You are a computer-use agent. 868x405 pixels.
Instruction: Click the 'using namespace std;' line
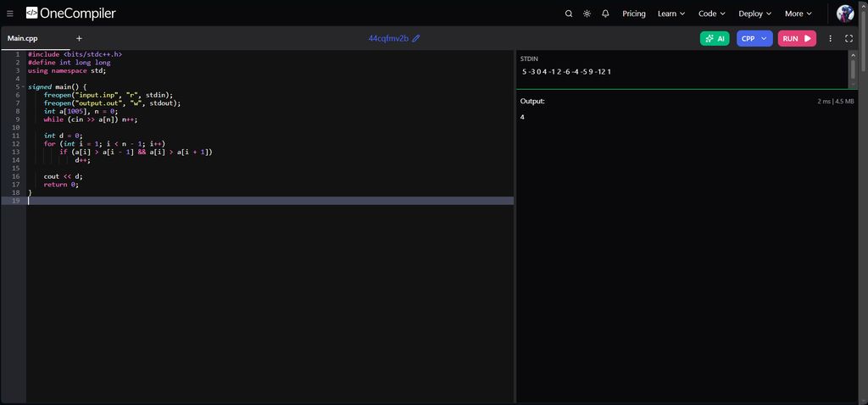66,71
